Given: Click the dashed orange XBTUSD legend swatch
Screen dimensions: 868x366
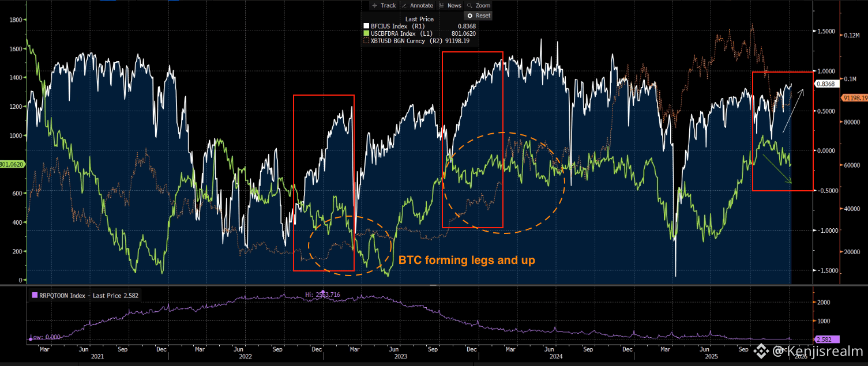Looking at the screenshot, I should (366, 41).
